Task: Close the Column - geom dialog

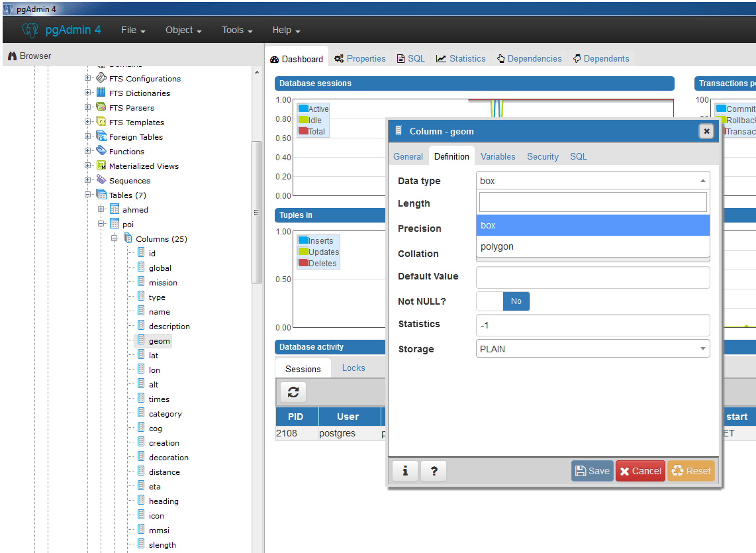Action: (706, 130)
